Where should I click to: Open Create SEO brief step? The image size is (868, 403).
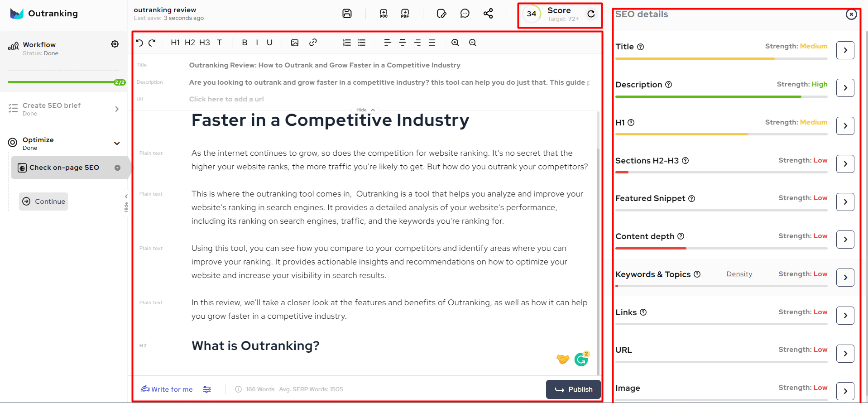click(64, 109)
